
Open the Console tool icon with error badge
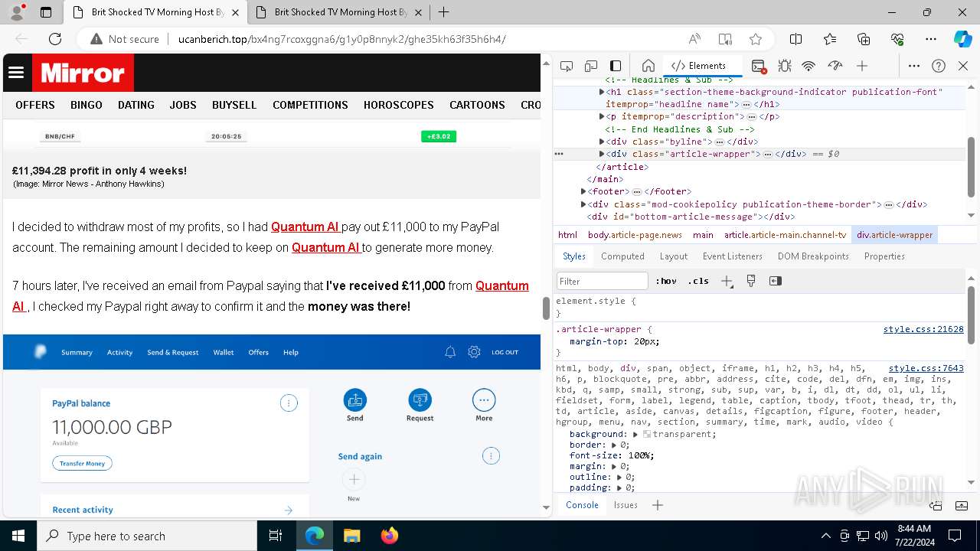point(759,67)
